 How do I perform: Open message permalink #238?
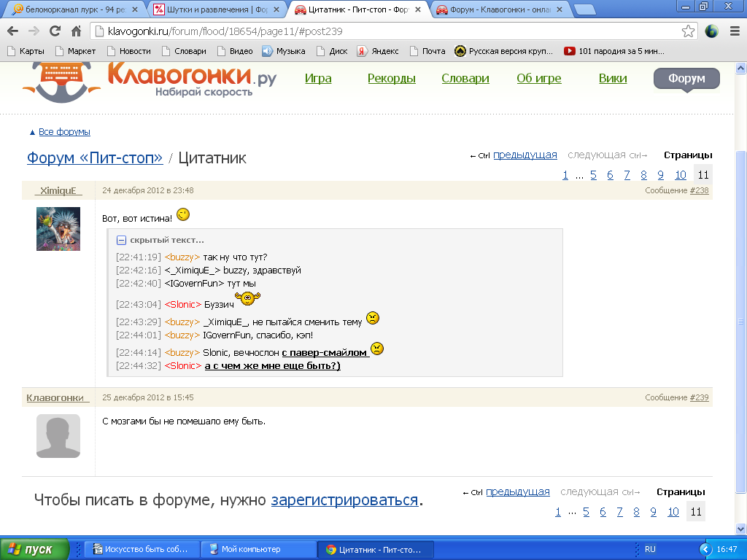tap(700, 190)
